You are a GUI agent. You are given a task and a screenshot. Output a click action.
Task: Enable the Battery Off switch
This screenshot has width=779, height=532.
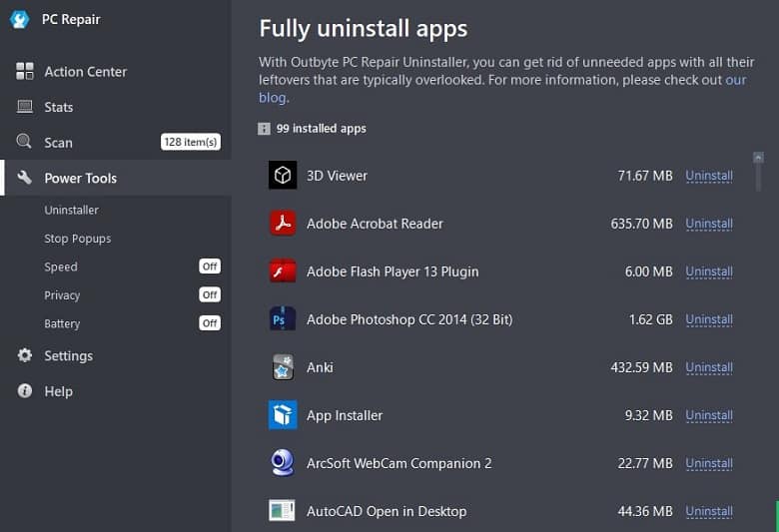click(x=210, y=323)
